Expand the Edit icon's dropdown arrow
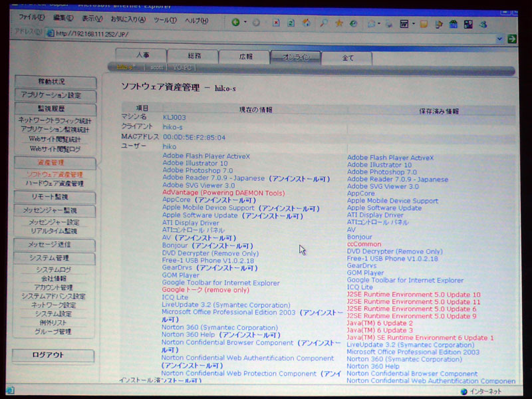The width and height of the screenshot is (532, 399). (413, 24)
